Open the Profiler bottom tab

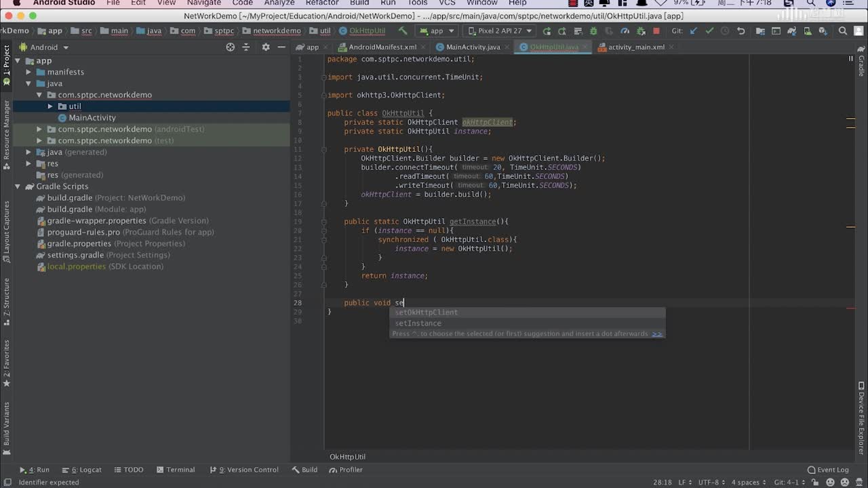tap(345, 470)
